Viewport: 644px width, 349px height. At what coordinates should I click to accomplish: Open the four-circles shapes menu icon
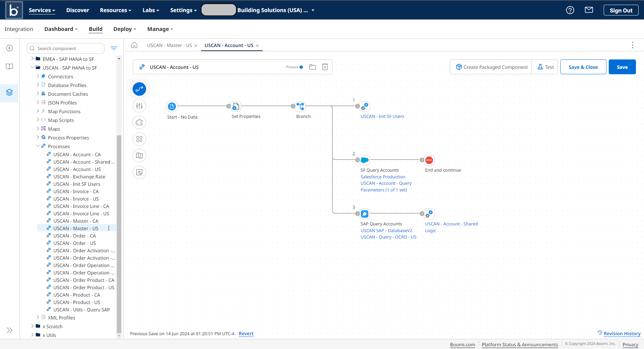point(139,139)
